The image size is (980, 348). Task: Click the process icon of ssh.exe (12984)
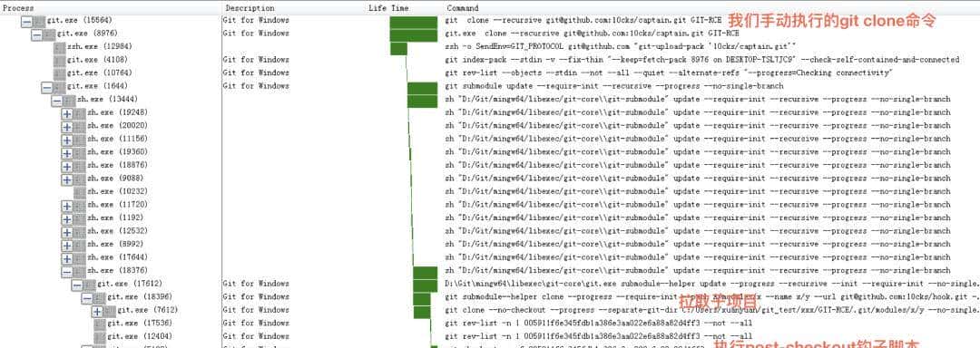coord(59,47)
